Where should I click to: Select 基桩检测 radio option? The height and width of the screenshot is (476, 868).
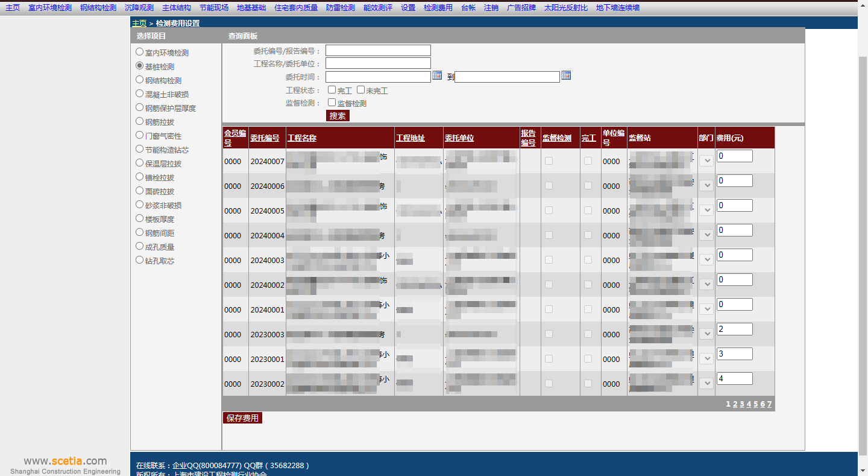click(140, 66)
